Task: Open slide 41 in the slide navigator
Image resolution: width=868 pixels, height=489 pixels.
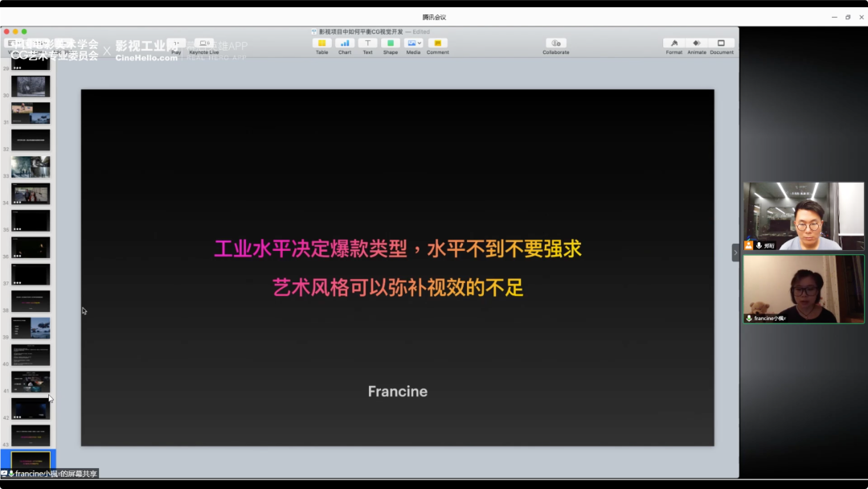Action: pos(31,382)
